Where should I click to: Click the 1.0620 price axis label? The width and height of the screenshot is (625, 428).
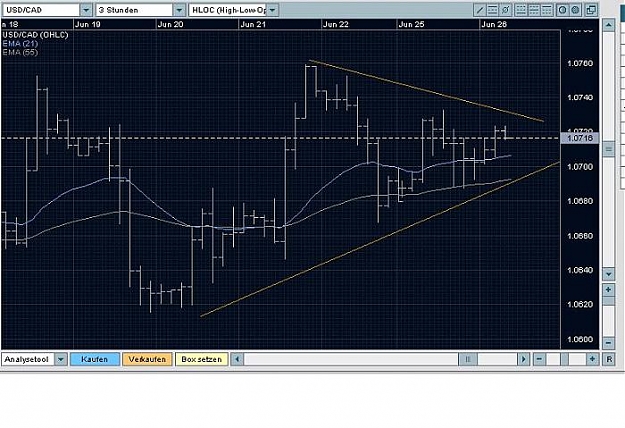pos(580,304)
